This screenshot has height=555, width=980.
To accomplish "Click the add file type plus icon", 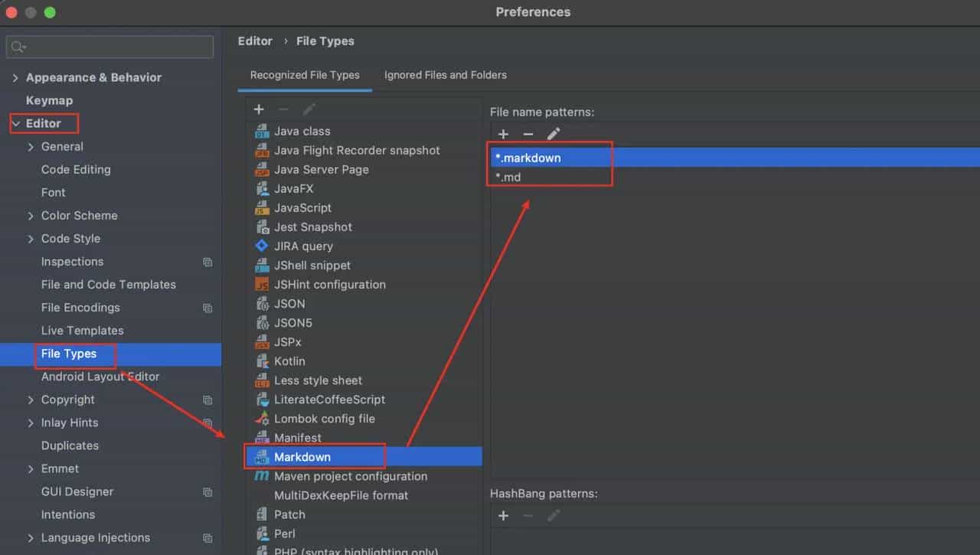I will [259, 109].
